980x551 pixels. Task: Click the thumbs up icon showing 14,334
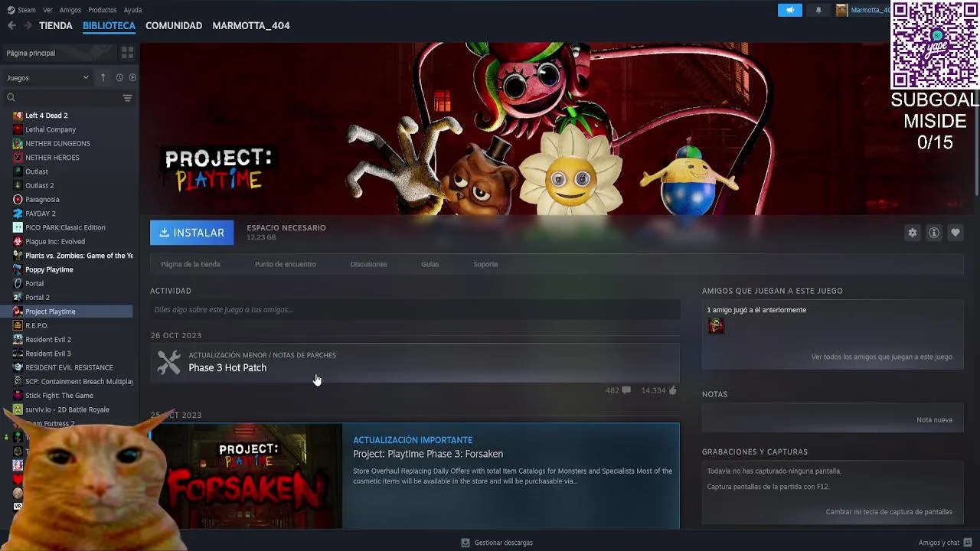(x=672, y=390)
